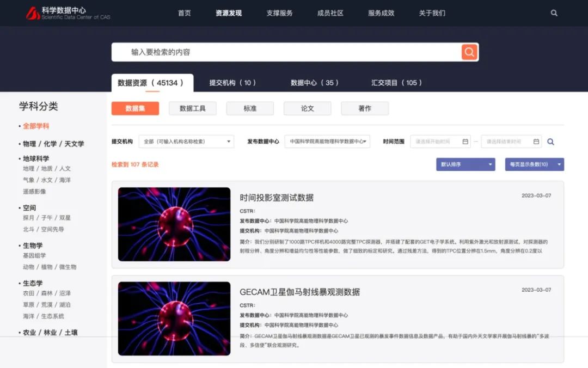Click the 论文 resource filter button

click(307, 108)
